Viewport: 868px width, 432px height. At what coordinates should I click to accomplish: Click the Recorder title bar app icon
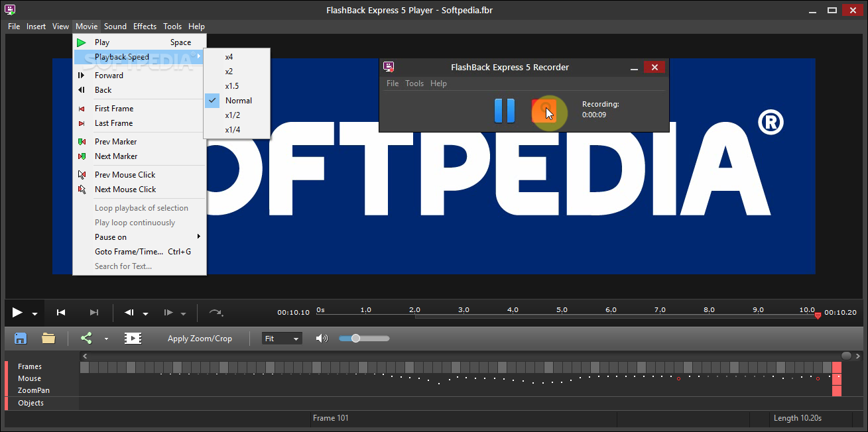(x=389, y=67)
